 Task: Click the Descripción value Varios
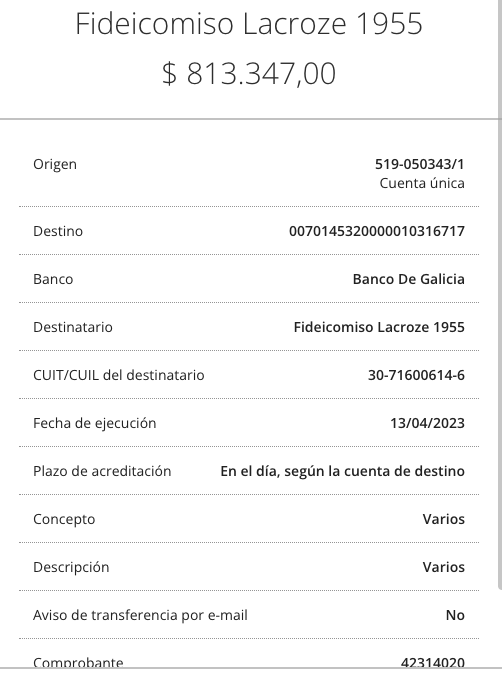(444, 567)
